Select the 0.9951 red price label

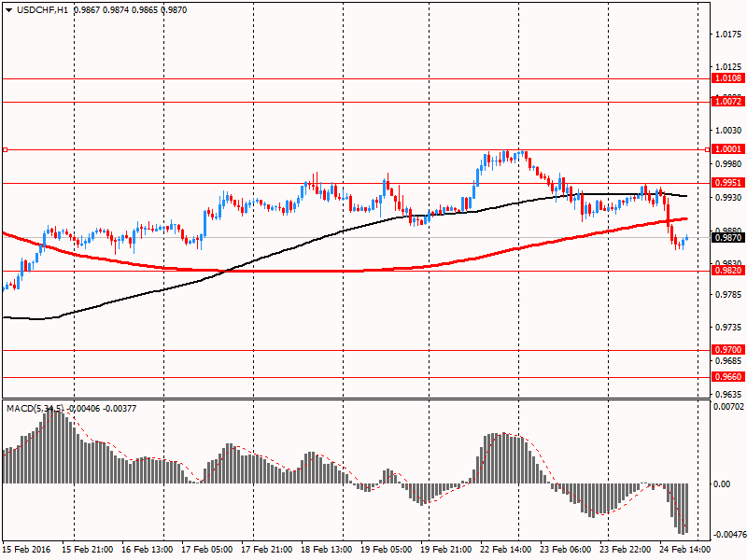pos(728,183)
